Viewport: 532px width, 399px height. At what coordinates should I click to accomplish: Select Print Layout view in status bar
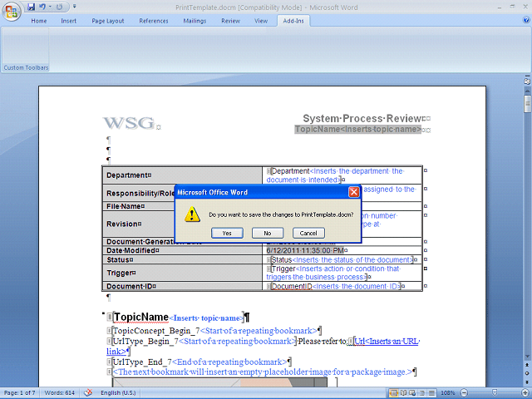pos(394,393)
